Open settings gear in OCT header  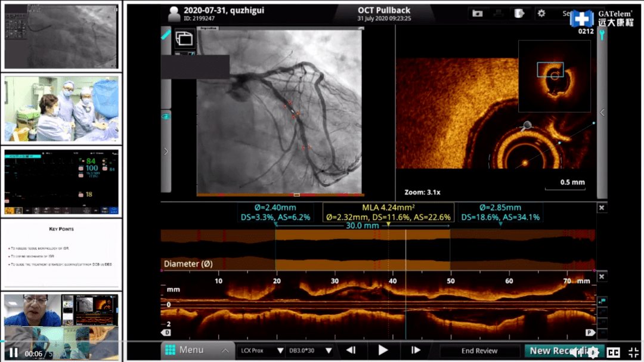tap(541, 14)
